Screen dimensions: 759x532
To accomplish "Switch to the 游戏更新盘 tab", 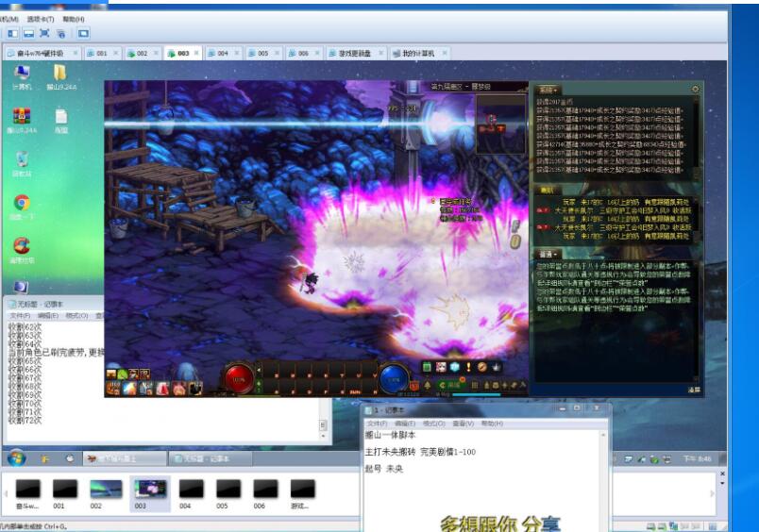I will point(355,53).
